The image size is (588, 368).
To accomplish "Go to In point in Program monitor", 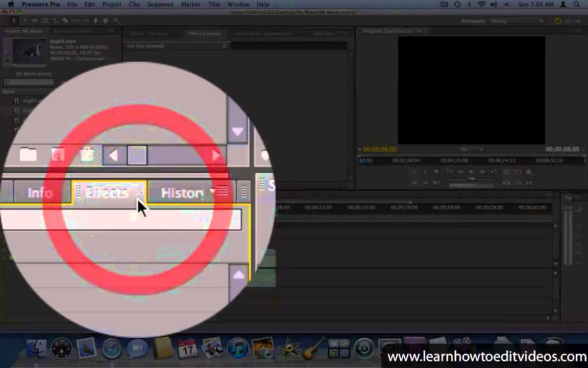I will [x=449, y=172].
